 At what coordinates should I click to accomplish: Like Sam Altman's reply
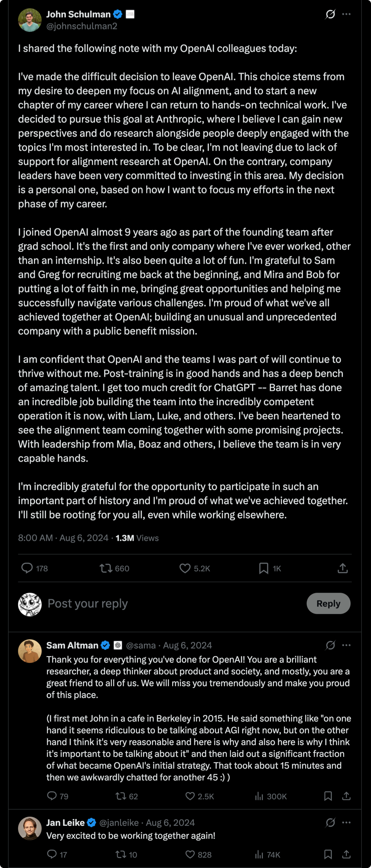[x=190, y=796]
